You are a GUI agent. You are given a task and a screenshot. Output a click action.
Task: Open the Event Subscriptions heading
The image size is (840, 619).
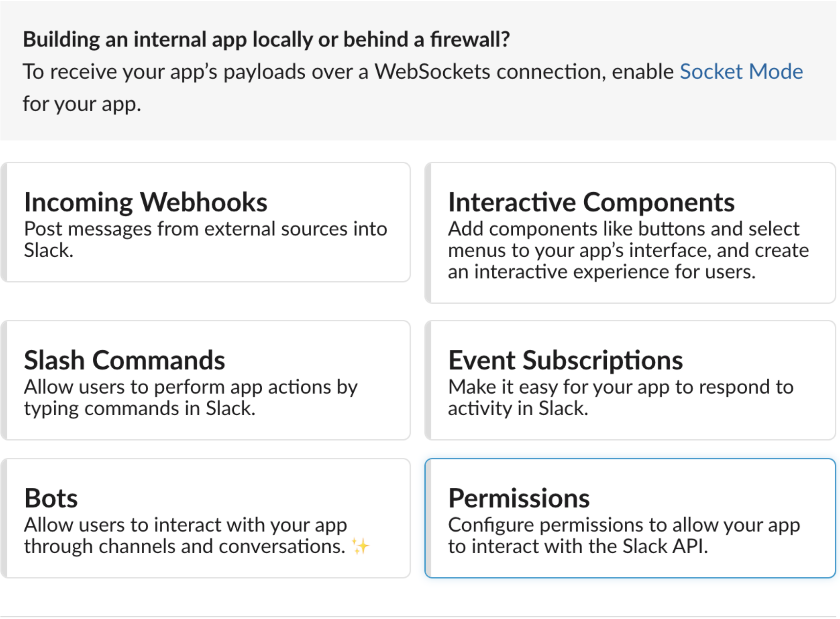(x=565, y=360)
